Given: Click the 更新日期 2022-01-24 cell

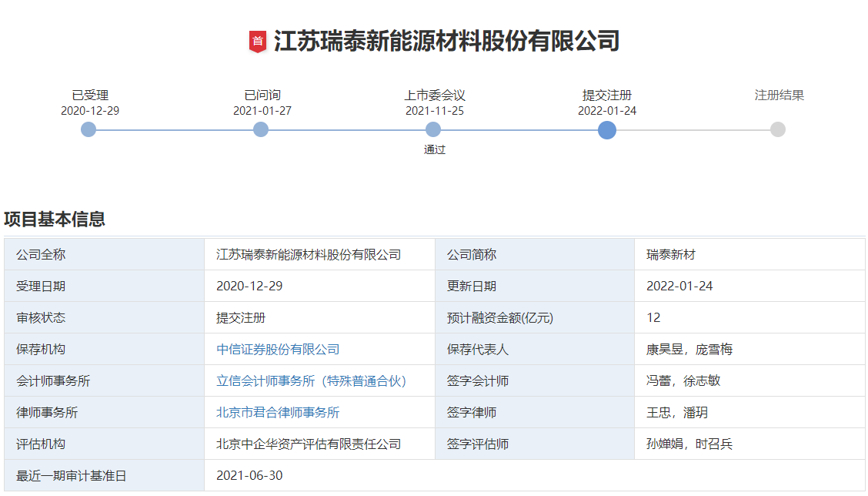Looking at the screenshot, I should (679, 286).
